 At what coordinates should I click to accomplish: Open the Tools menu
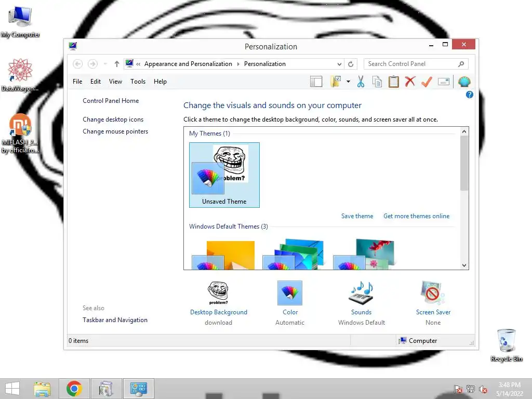point(138,82)
